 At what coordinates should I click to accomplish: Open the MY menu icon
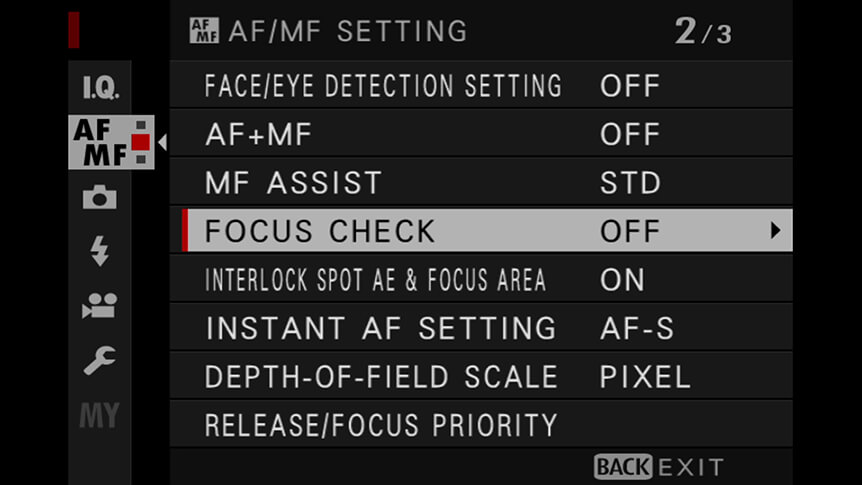click(x=100, y=415)
